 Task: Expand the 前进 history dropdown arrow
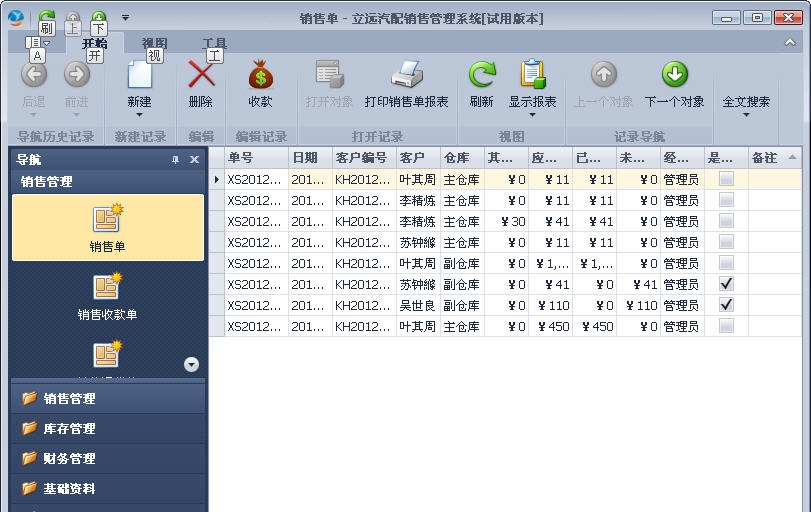(x=76, y=115)
